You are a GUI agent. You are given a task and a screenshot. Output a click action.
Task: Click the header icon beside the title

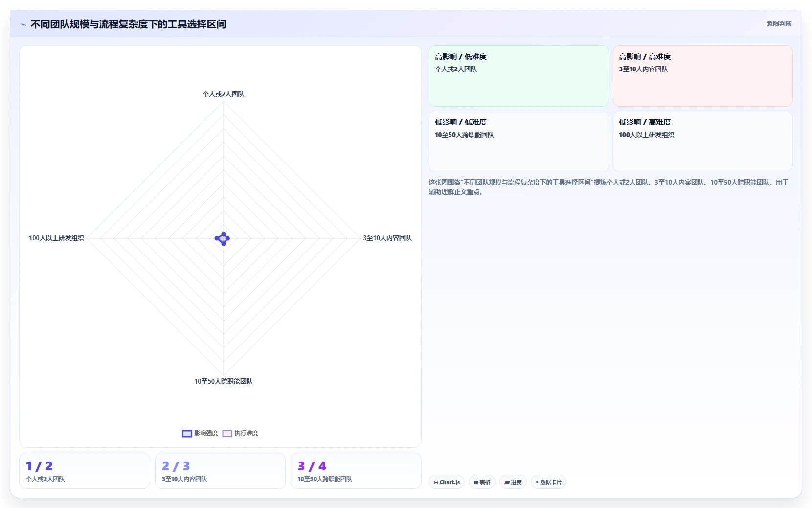click(23, 24)
